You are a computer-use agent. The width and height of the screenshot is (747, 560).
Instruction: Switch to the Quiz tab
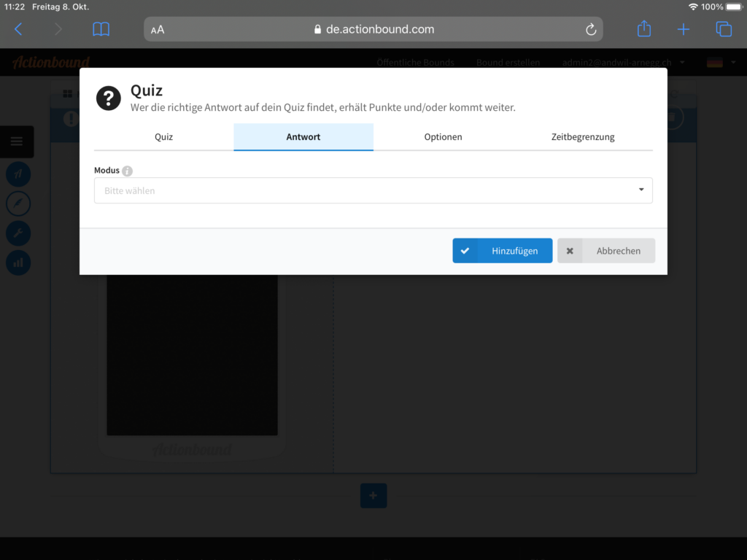pyautogui.click(x=163, y=137)
